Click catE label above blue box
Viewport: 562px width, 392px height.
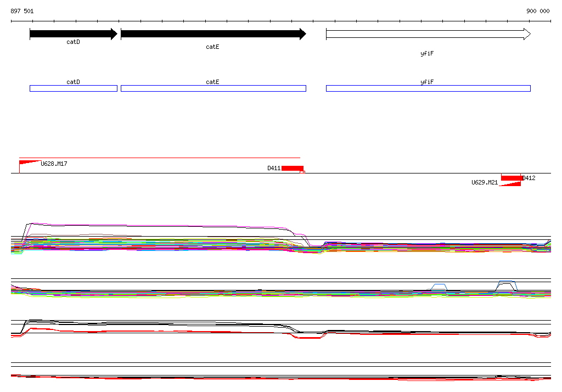(x=212, y=82)
